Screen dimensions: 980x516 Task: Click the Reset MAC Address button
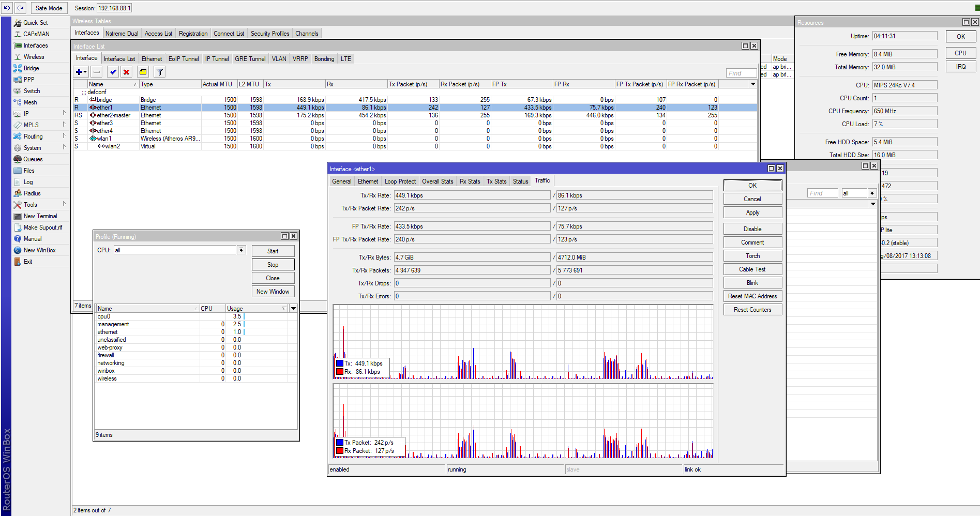coord(753,296)
